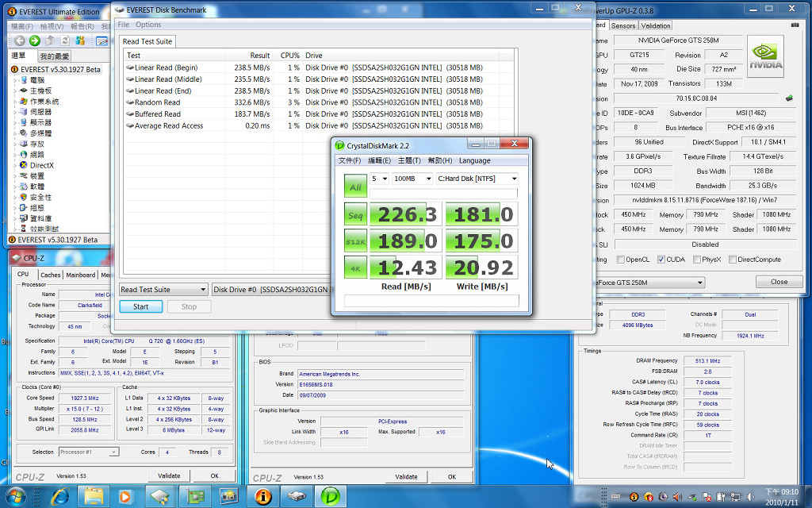Image resolution: width=812 pixels, height=508 pixels.
Task: Switch to the Caches tab in CPU-Z
Action: 51,275
